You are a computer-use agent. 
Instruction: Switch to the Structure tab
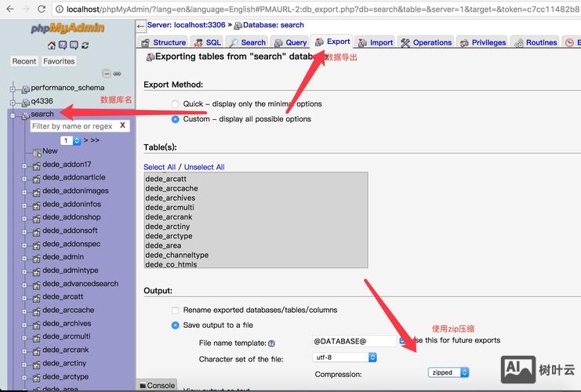tap(164, 42)
